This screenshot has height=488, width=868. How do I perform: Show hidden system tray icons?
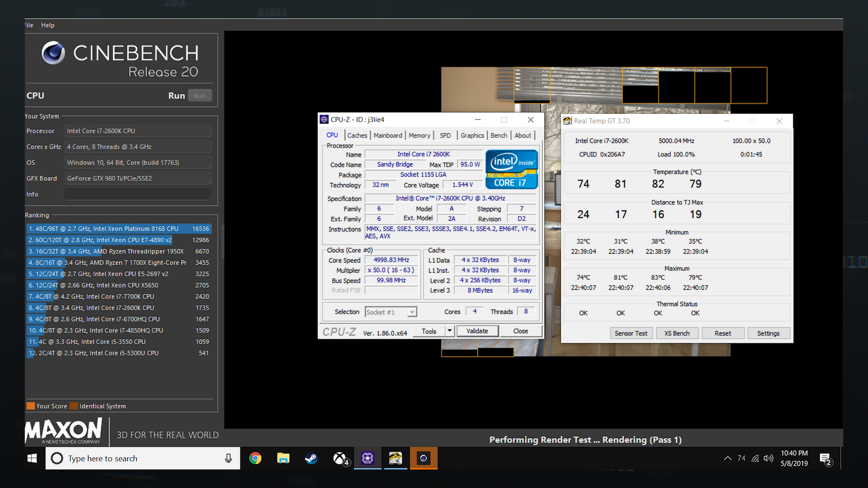pyautogui.click(x=727, y=458)
